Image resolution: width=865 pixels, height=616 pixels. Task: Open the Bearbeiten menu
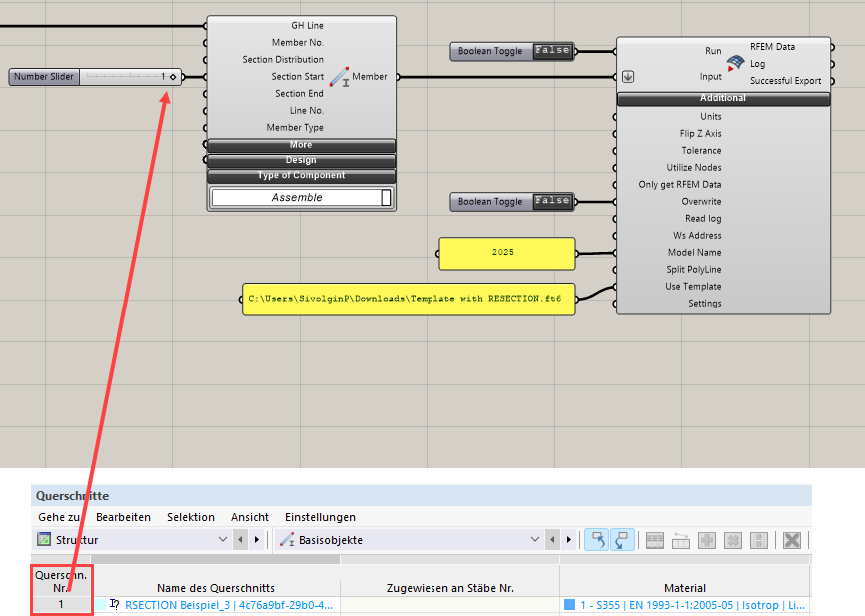click(x=122, y=517)
